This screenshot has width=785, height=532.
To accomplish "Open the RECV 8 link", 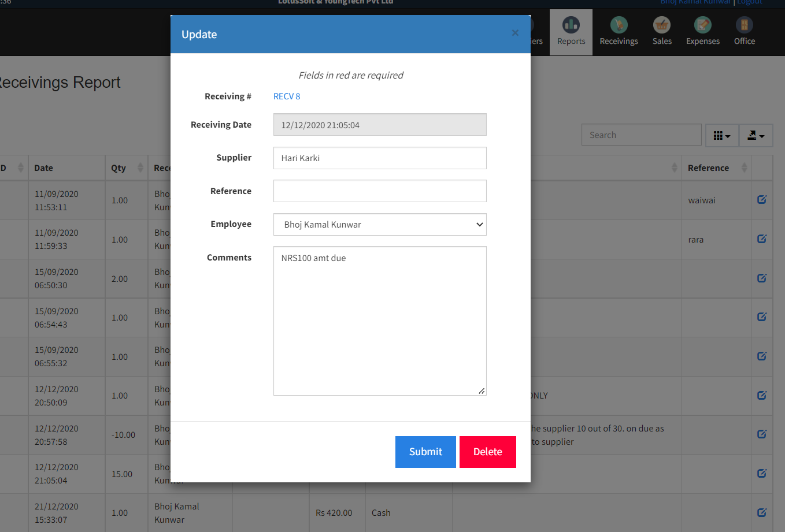I will (x=286, y=96).
